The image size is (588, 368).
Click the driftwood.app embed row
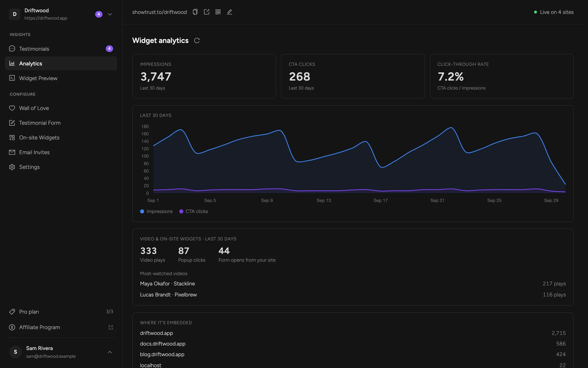[x=353, y=333]
